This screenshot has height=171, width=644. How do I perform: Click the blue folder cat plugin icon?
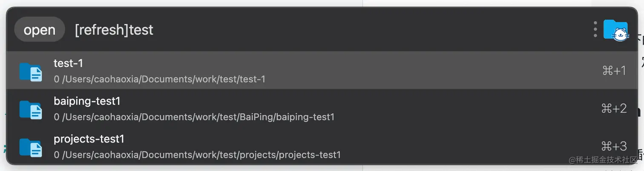[615, 31]
